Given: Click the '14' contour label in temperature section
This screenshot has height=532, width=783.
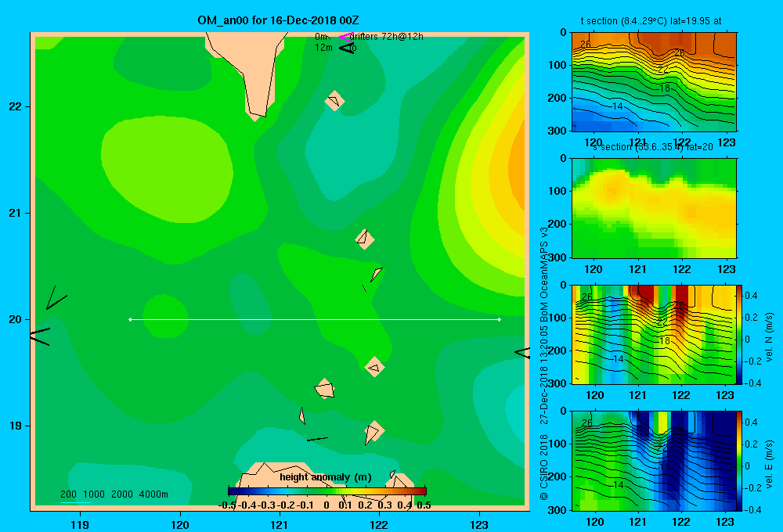Looking at the screenshot, I should (618, 106).
